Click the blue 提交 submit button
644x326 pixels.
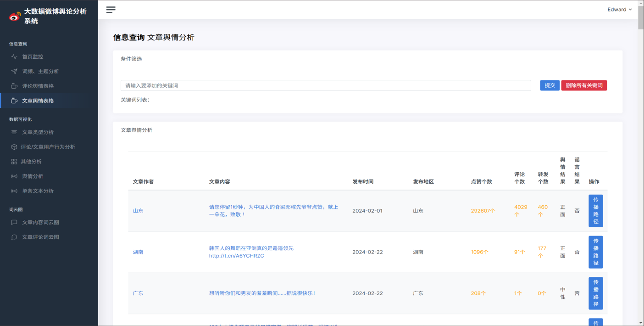tap(549, 85)
